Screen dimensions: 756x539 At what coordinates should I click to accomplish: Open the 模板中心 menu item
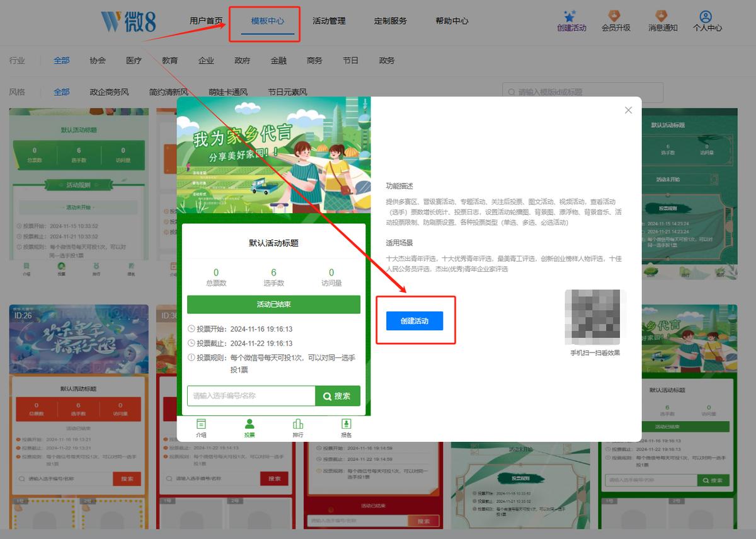point(268,21)
